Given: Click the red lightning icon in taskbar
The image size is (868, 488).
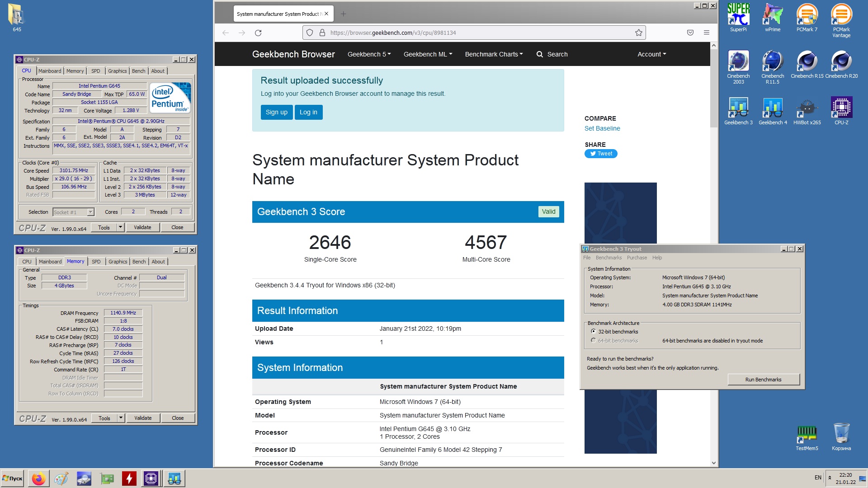Looking at the screenshot, I should (129, 479).
